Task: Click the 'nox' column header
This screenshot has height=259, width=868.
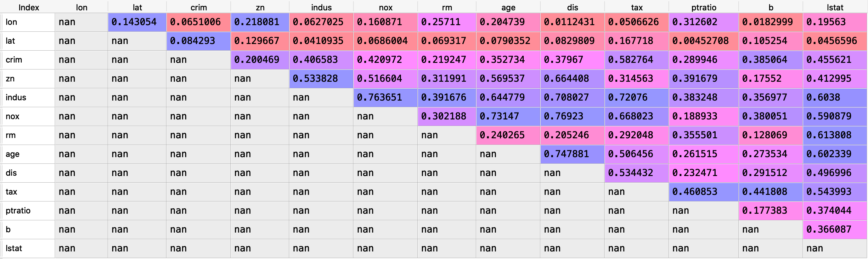Action: point(386,7)
